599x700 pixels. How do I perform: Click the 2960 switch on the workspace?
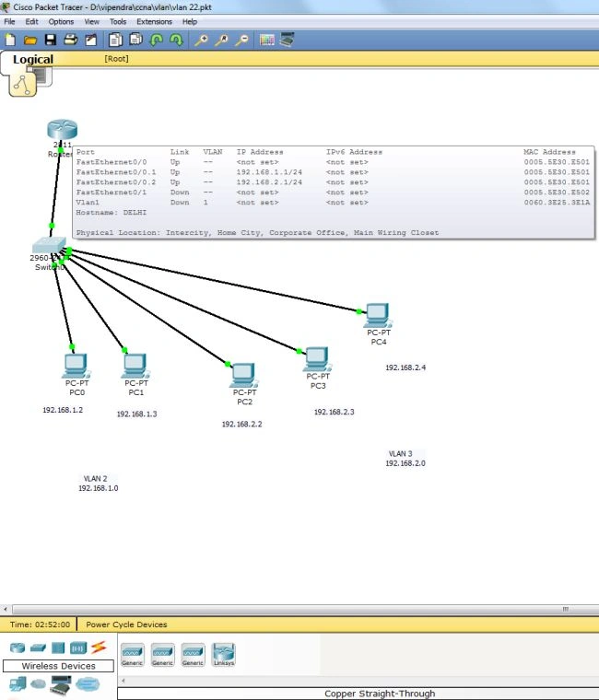point(49,245)
